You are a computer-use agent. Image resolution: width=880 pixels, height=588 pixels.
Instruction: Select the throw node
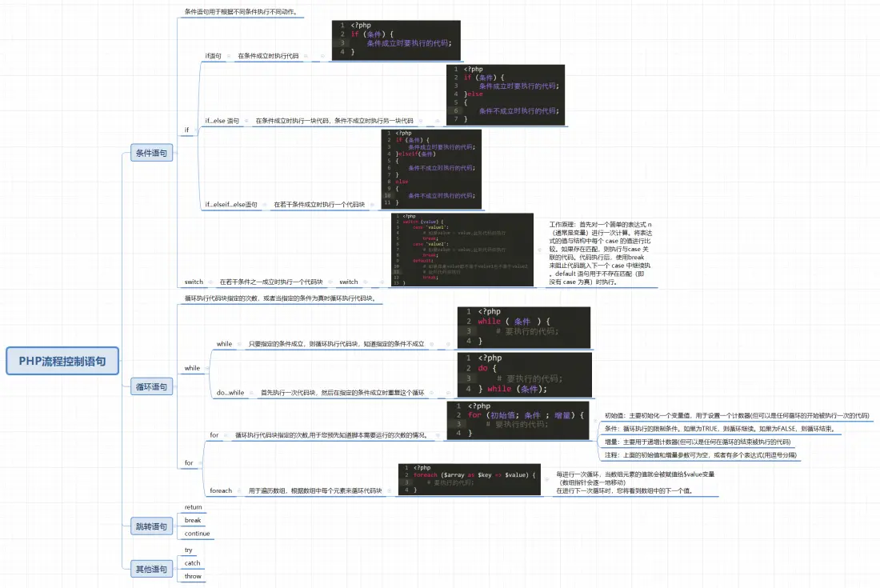pos(193,576)
